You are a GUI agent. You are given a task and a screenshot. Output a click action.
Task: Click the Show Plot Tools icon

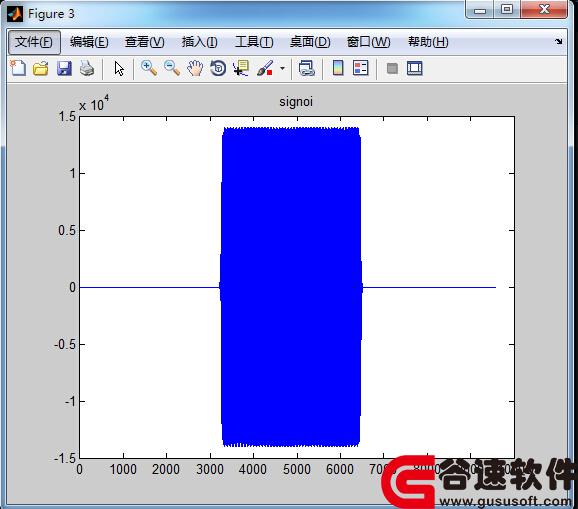pos(415,69)
